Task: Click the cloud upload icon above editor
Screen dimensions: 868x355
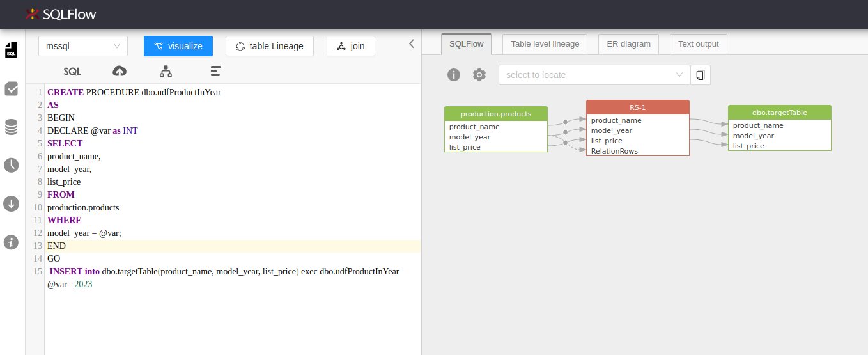Action: click(119, 71)
